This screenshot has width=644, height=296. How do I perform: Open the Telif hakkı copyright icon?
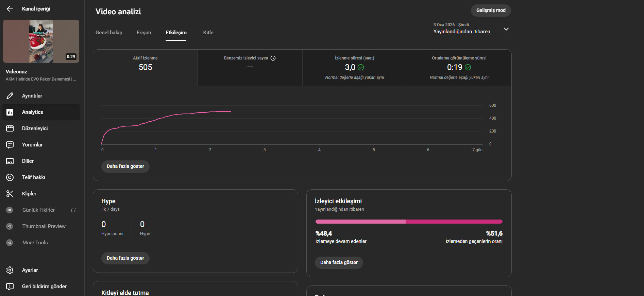pyautogui.click(x=10, y=177)
